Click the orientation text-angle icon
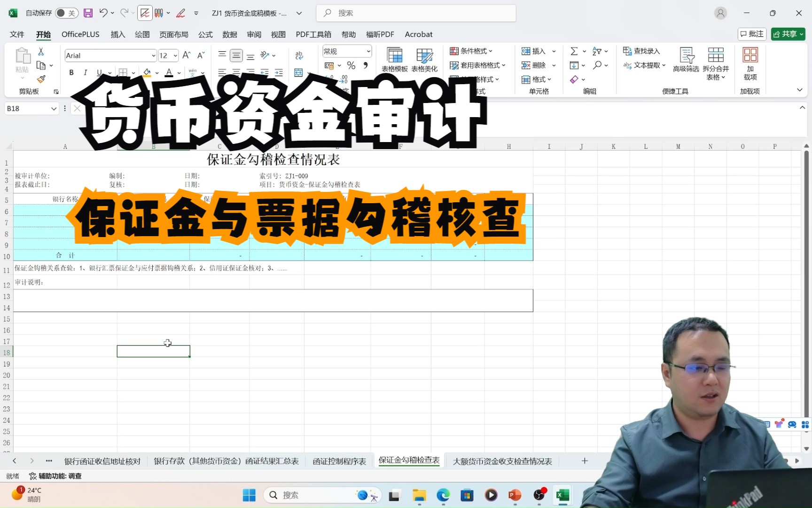The width and height of the screenshot is (812, 508). 265,56
